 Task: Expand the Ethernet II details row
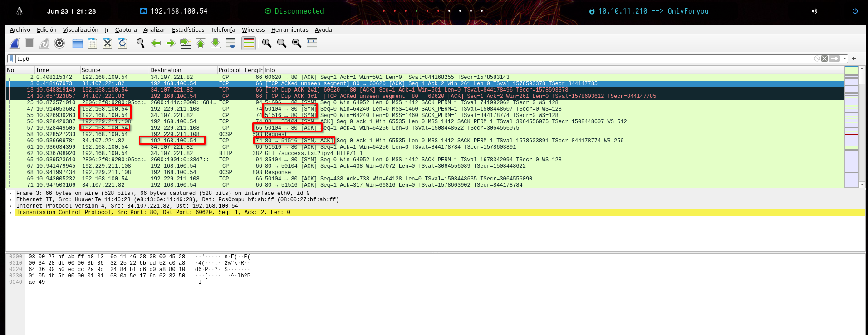(x=10, y=200)
